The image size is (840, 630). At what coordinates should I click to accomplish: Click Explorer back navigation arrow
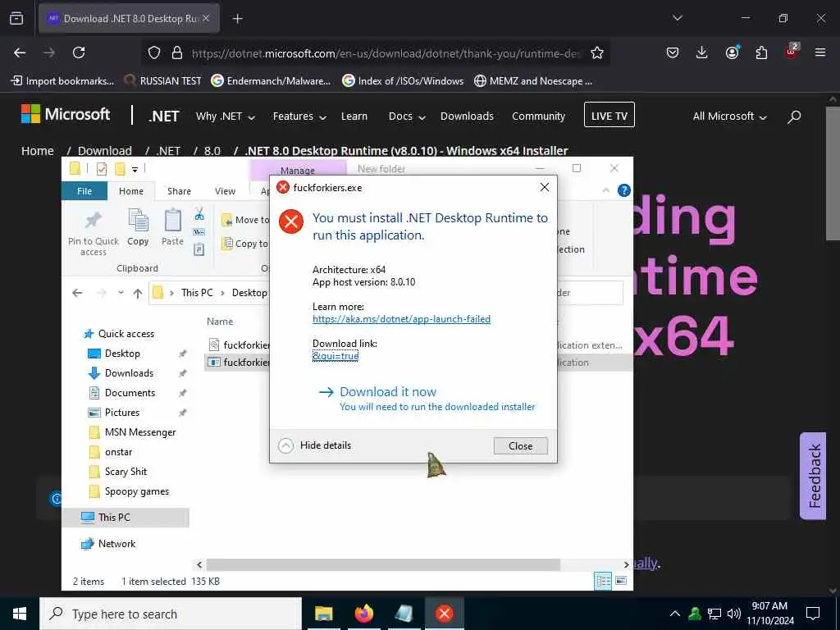tap(77, 293)
